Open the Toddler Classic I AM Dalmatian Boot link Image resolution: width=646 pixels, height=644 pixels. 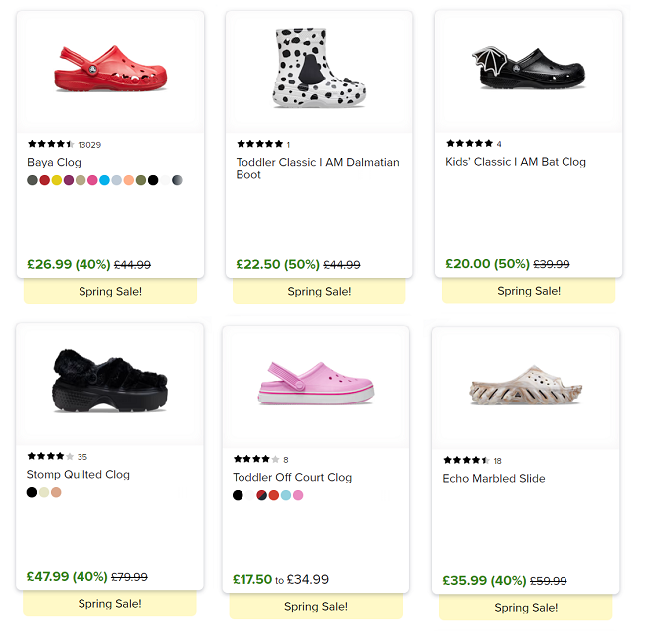(317, 168)
